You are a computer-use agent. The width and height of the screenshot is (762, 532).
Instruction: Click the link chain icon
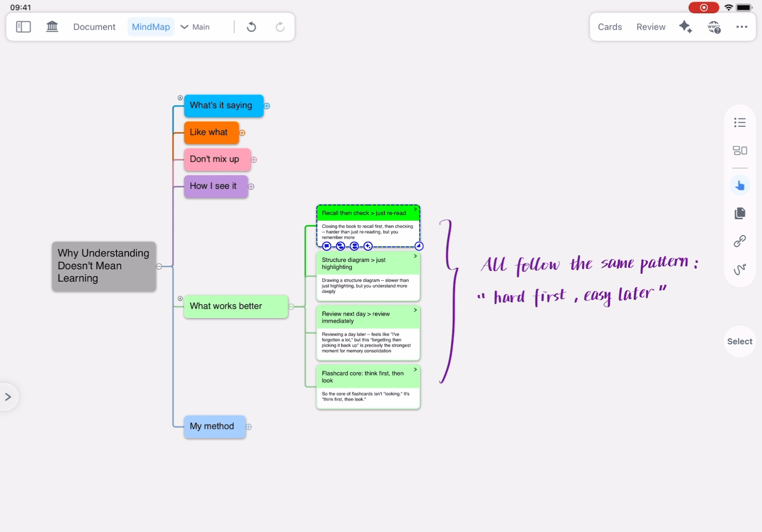click(739, 241)
